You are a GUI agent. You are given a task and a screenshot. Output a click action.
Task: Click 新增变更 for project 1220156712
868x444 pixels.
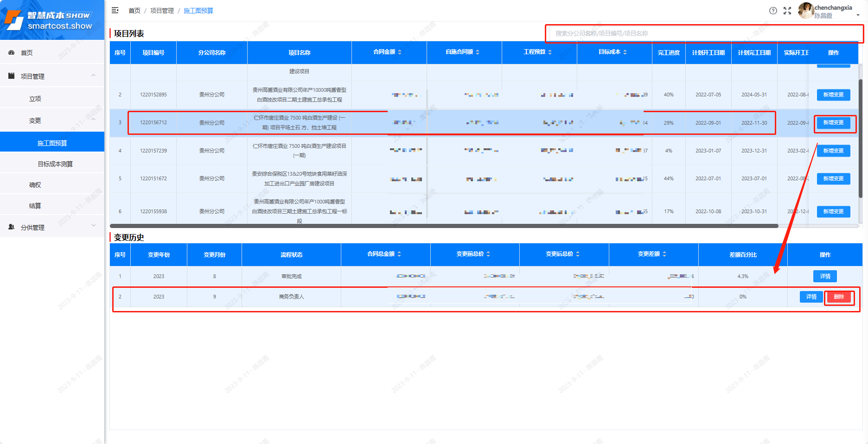(x=833, y=123)
